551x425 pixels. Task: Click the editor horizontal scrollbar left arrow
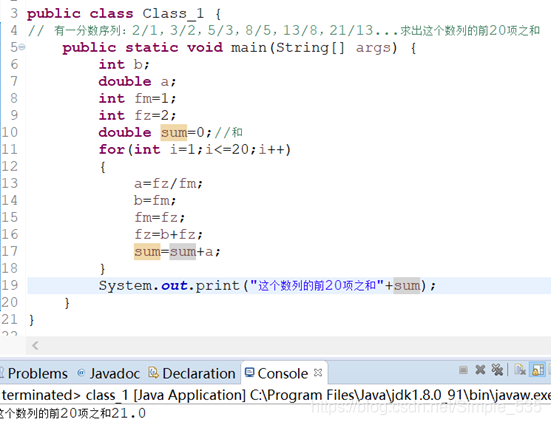(35, 346)
